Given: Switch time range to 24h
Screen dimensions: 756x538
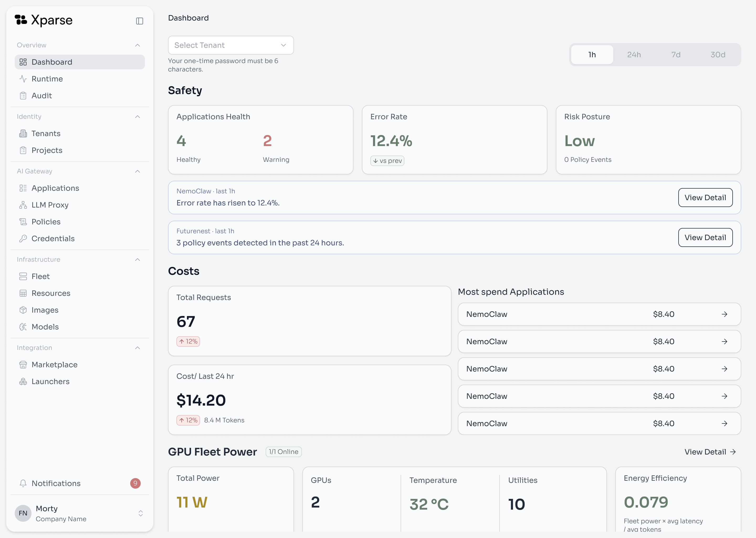Looking at the screenshot, I should point(634,55).
